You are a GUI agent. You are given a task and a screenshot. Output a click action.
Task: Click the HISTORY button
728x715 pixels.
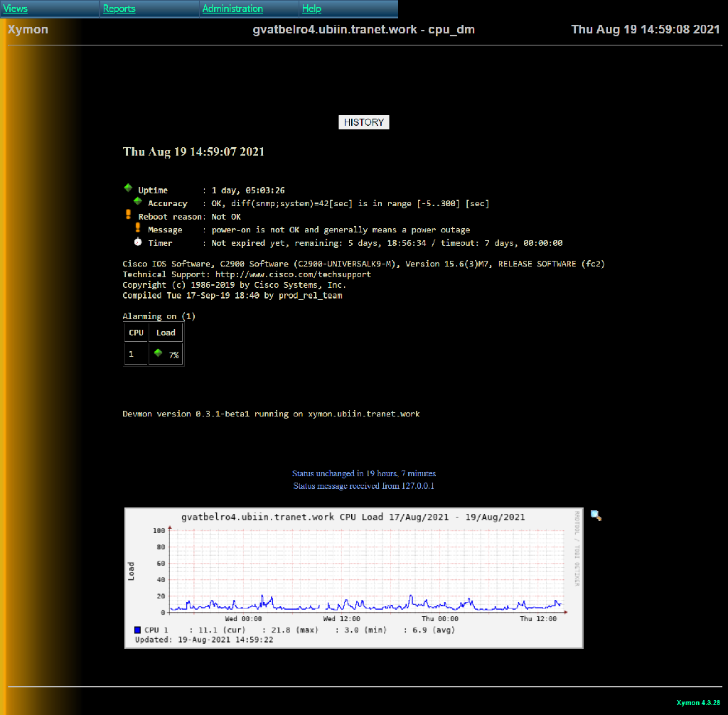(363, 122)
